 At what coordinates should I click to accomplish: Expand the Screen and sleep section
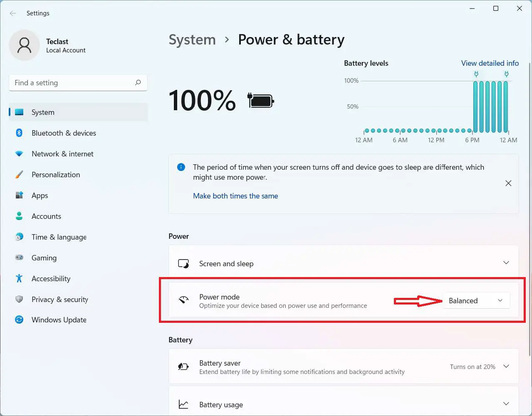506,262
